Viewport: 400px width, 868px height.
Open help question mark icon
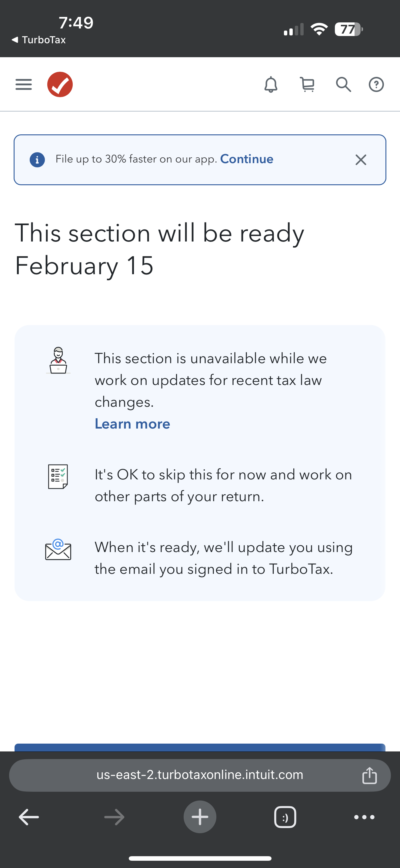[x=376, y=84]
